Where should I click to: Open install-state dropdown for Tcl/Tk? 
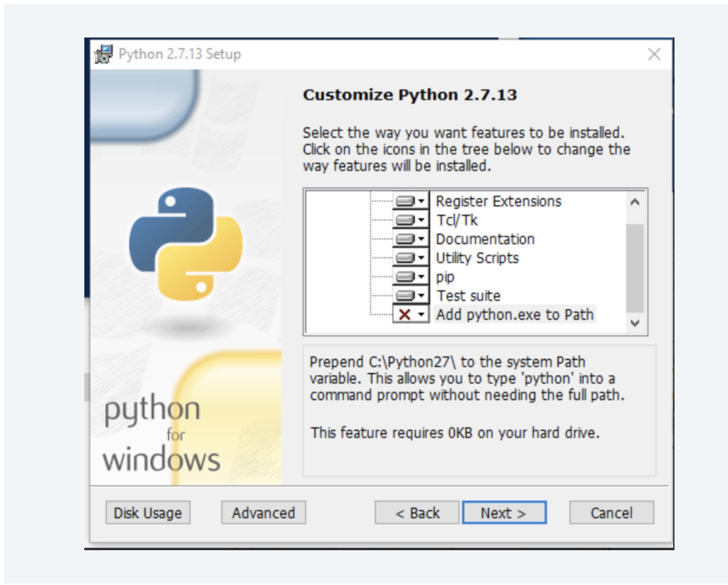tap(410, 220)
